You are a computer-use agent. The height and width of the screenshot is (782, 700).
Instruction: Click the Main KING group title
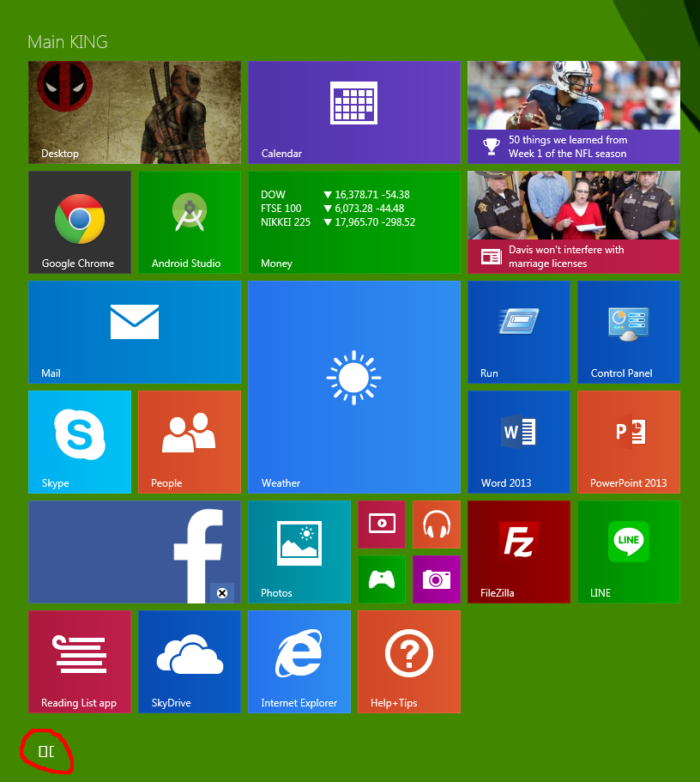click(x=68, y=42)
